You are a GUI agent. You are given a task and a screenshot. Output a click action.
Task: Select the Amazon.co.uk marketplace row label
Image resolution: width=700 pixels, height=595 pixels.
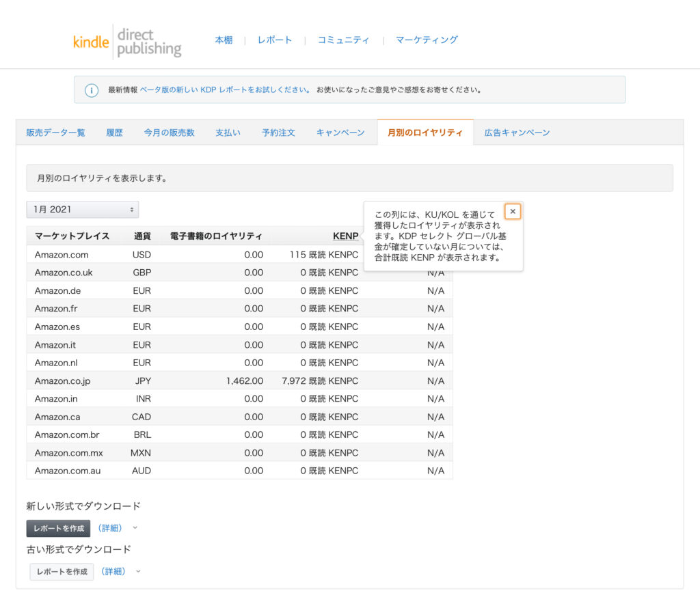[64, 273]
